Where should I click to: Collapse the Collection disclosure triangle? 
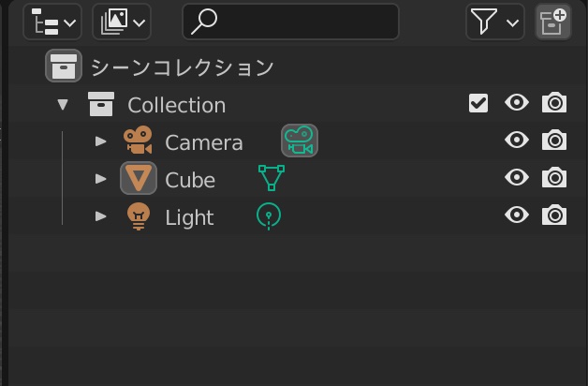coord(63,104)
